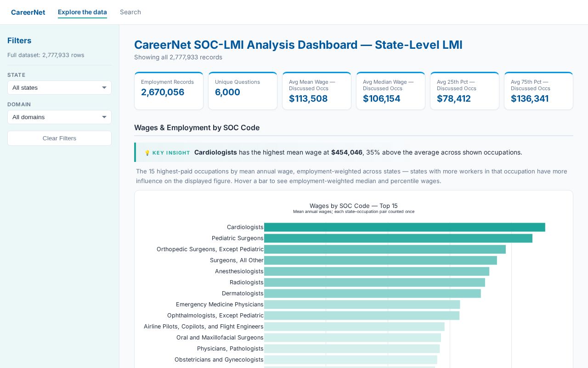Viewport: 588px width, 368px height.
Task: Click the Radiologists bar
Action: pyautogui.click(x=374, y=282)
